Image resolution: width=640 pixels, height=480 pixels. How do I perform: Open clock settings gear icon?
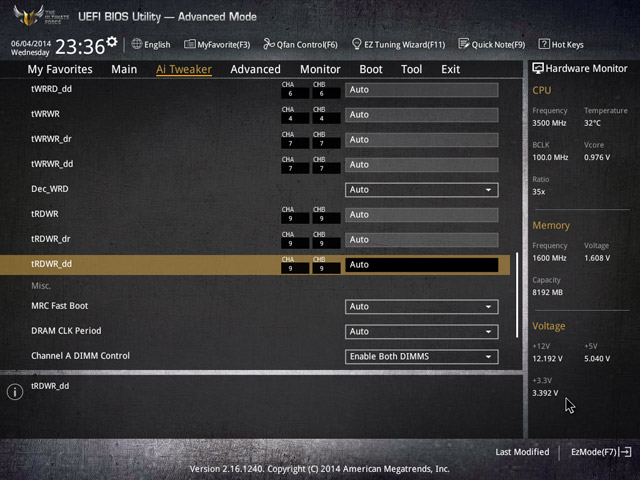(112, 42)
